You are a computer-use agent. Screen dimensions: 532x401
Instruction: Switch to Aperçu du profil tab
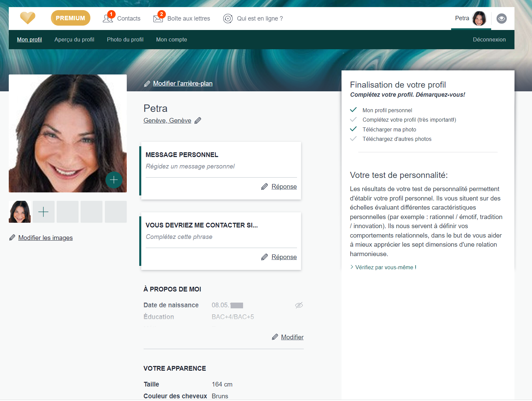(x=74, y=40)
